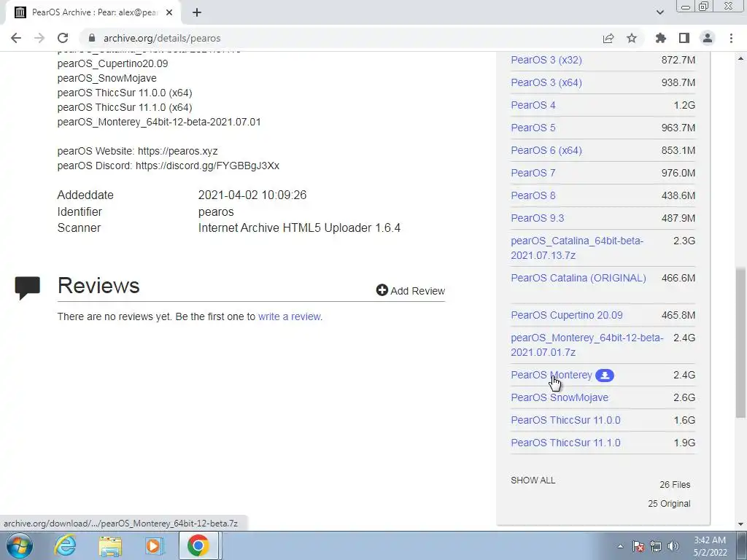Close the PearOS Archive tab
This screenshot has width=747, height=560.
[x=169, y=12]
